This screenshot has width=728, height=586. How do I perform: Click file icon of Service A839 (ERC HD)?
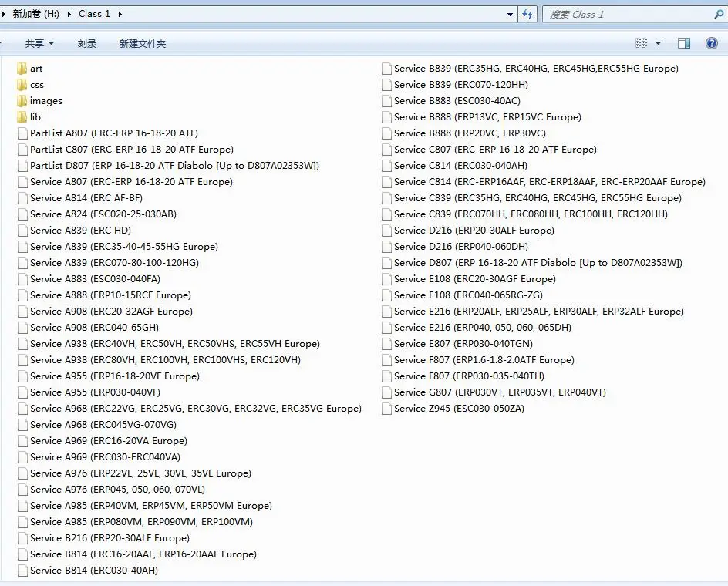point(22,231)
